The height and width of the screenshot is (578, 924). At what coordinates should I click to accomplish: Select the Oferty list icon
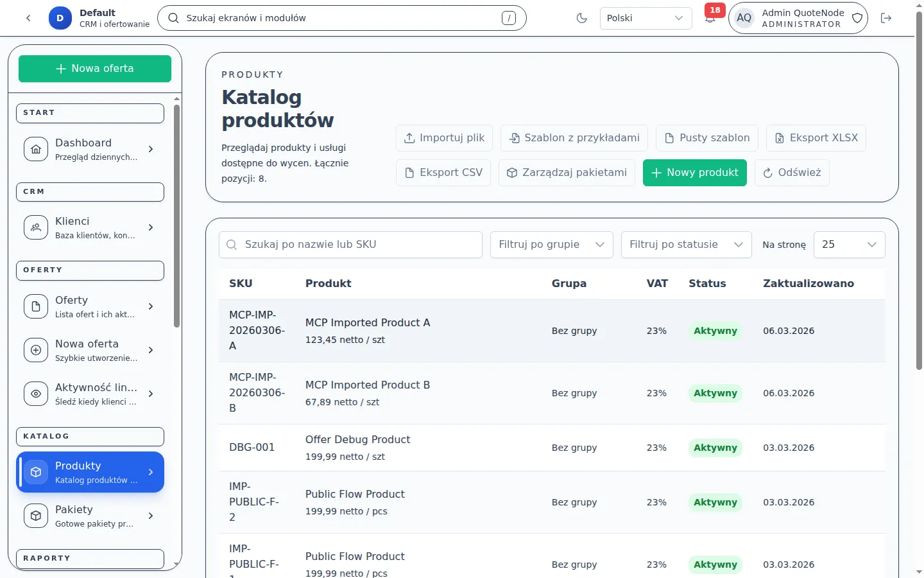(35, 306)
